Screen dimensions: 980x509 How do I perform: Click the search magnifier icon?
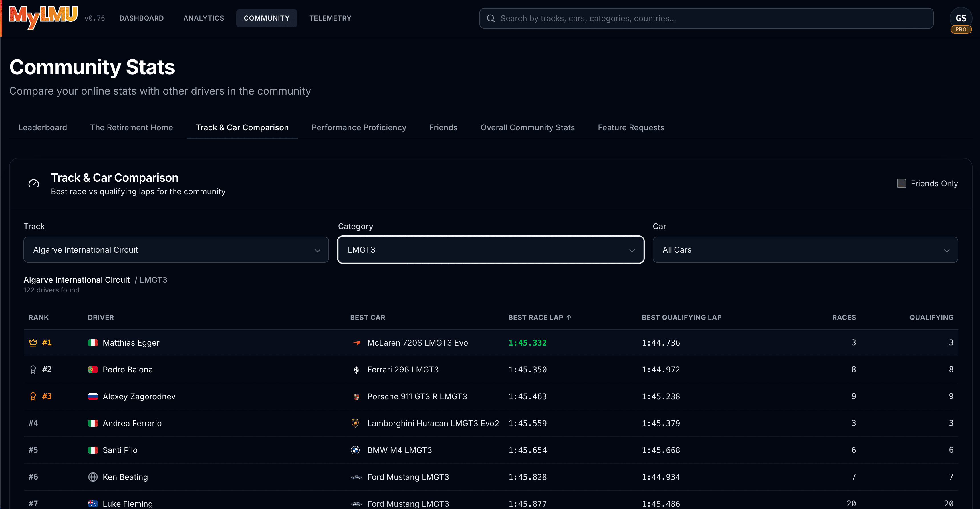pyautogui.click(x=491, y=18)
